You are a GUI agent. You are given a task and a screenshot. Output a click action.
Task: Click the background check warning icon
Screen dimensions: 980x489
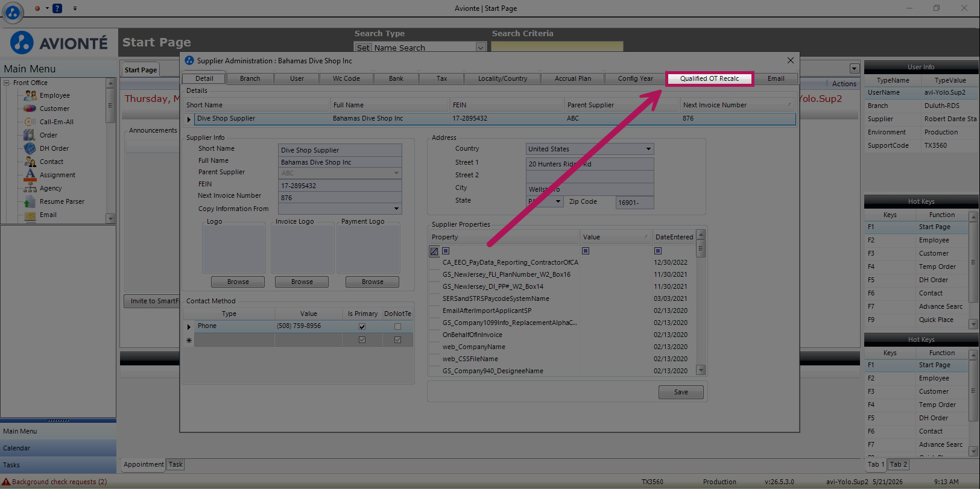click(x=6, y=482)
